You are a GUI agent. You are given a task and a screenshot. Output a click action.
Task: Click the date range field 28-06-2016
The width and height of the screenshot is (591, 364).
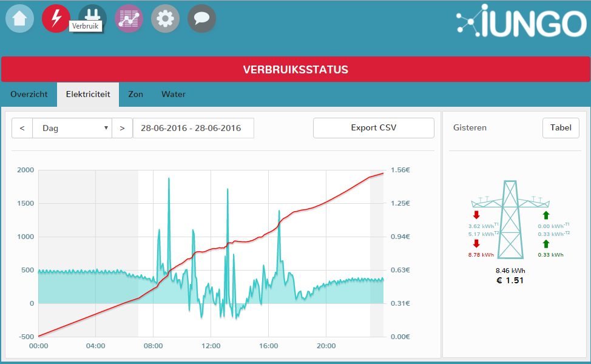tap(194, 128)
